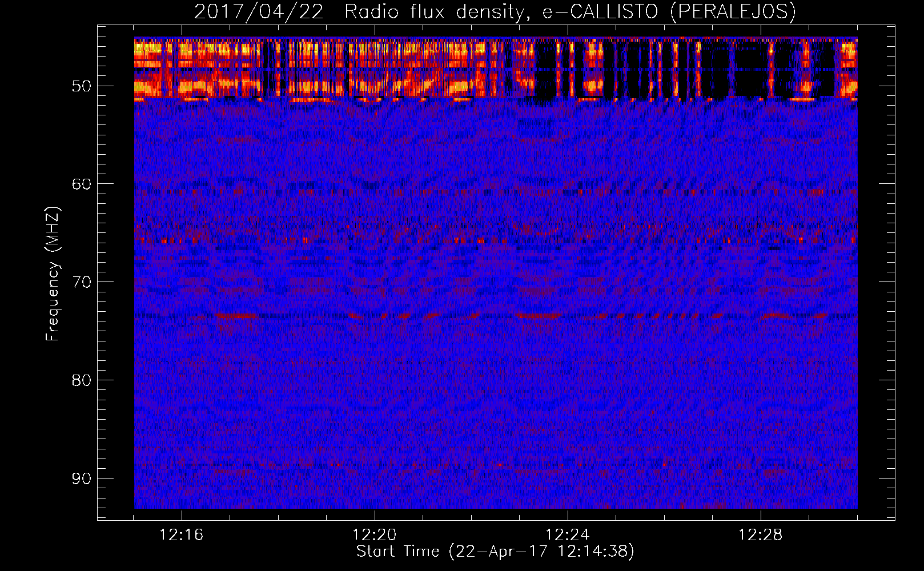Click the 80 frequency tick label
The image size is (924, 571).
[81, 380]
